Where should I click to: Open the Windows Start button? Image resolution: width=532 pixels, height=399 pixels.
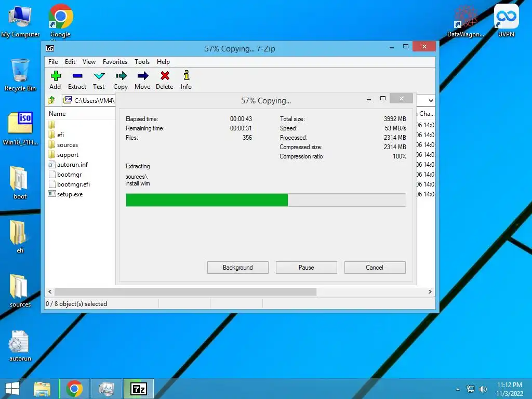12,389
